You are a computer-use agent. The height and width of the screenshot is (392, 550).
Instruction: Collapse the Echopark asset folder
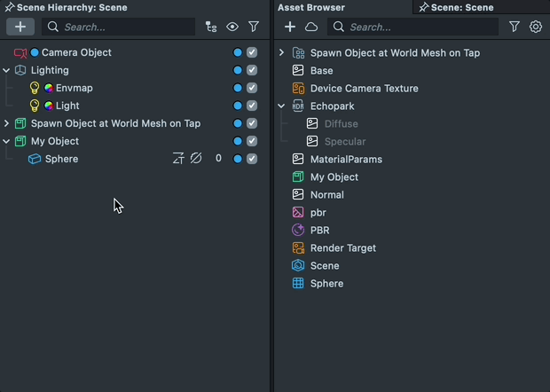point(281,106)
